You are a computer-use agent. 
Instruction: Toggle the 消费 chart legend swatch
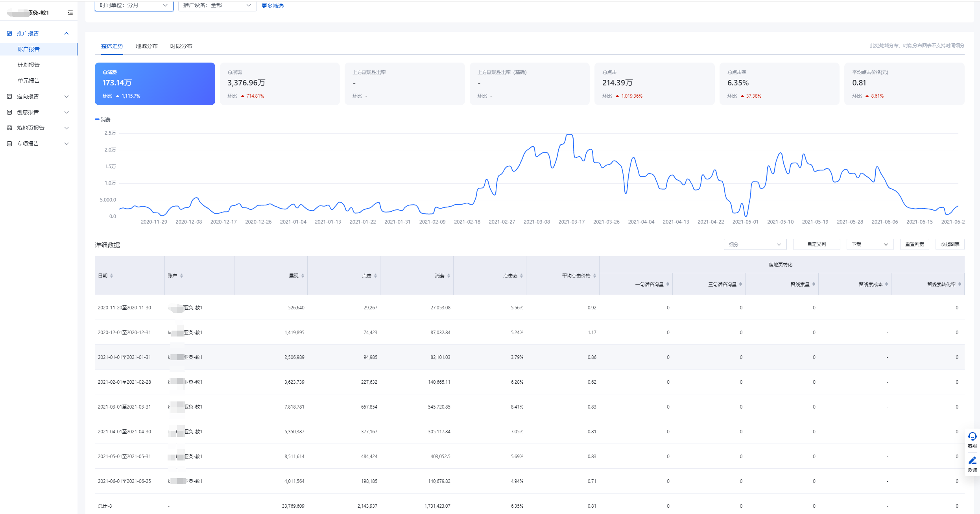pyautogui.click(x=97, y=119)
